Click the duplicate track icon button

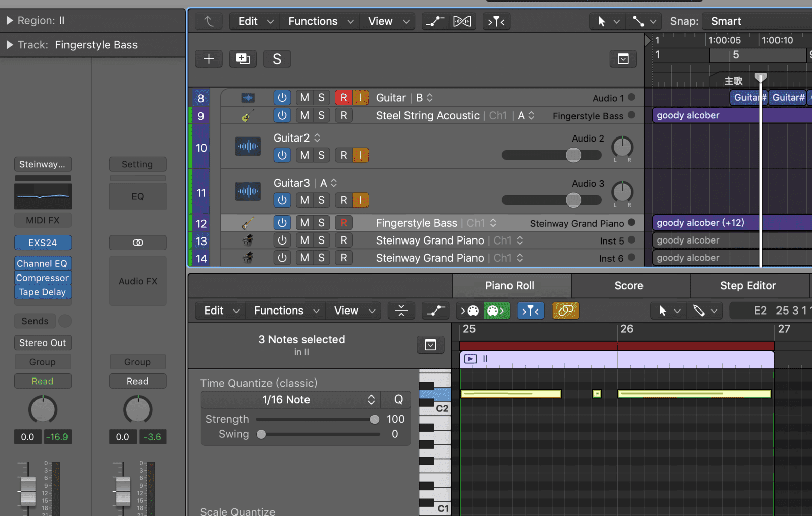coord(243,59)
